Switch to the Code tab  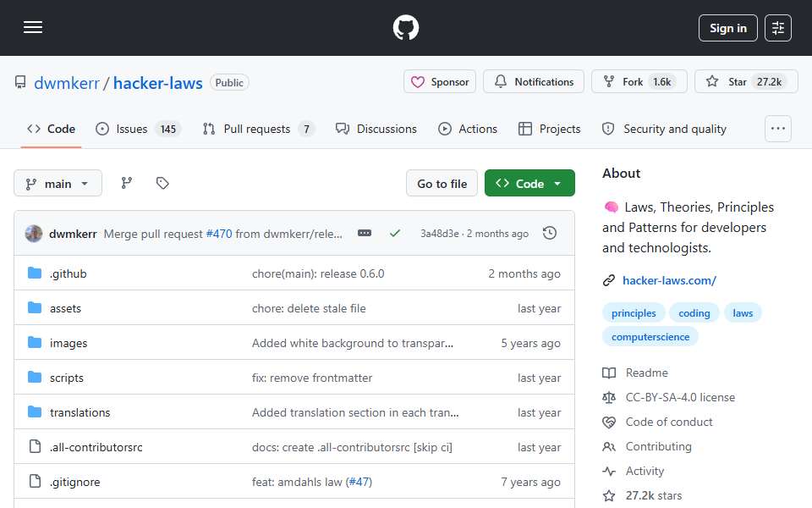(x=52, y=129)
